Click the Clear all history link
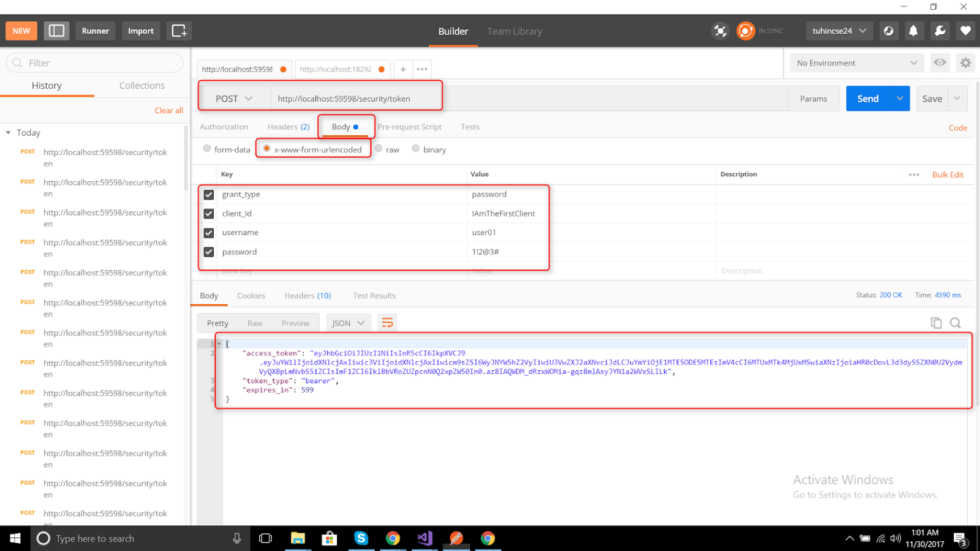The image size is (980, 551). pos(168,110)
